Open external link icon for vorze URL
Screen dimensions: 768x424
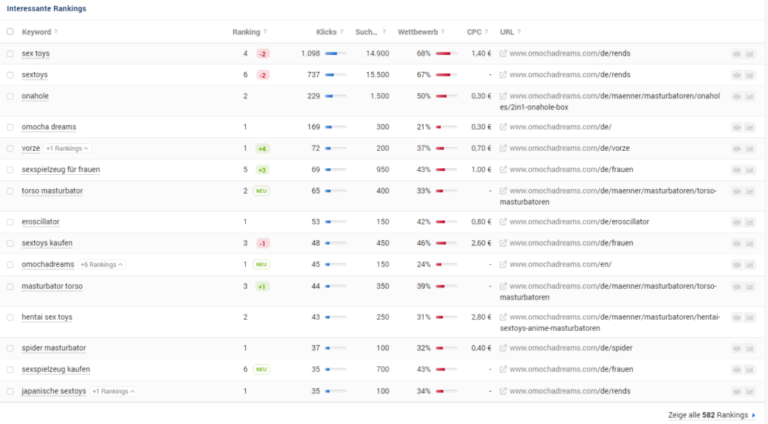[503, 148]
